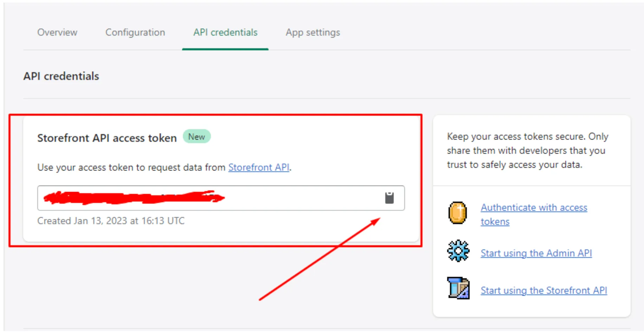Click the redacted token value
This screenshot has height=332, width=644.
click(134, 198)
